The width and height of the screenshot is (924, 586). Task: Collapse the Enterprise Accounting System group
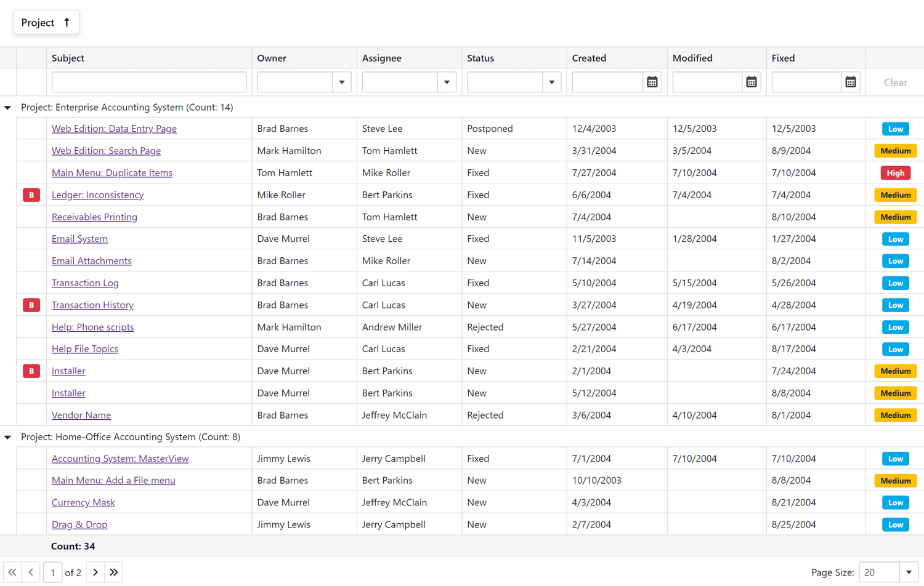coord(8,108)
